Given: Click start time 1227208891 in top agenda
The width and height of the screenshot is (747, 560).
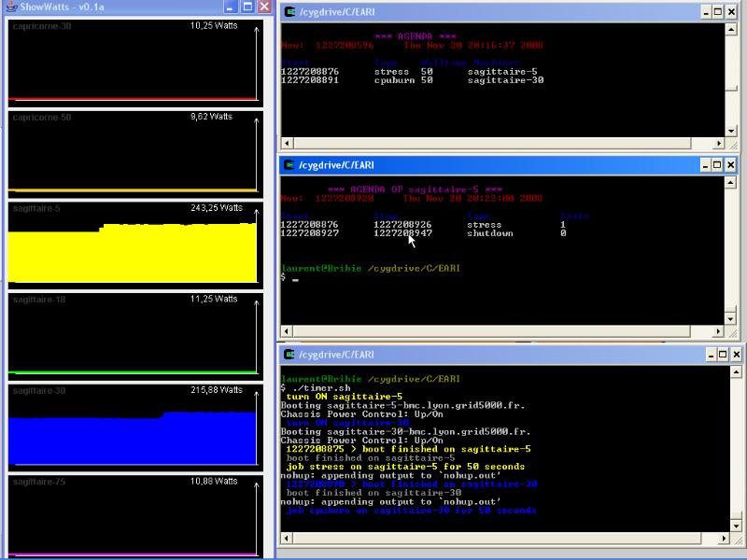Looking at the screenshot, I should 310,80.
